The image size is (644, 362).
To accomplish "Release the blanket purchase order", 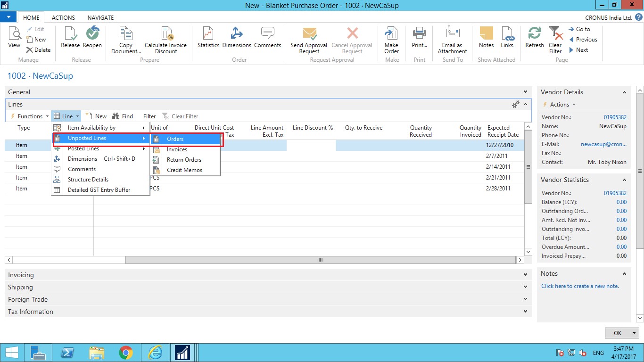I will click(70, 38).
